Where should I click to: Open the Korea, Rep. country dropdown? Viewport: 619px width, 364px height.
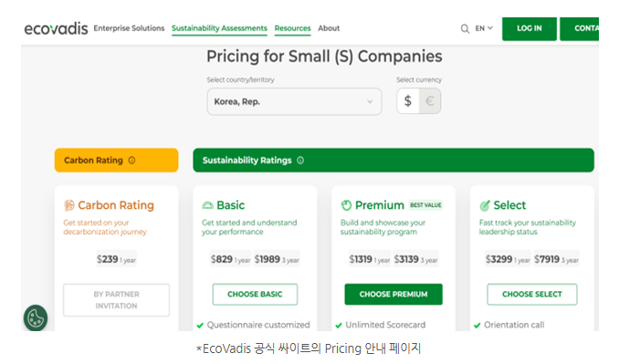(x=295, y=101)
